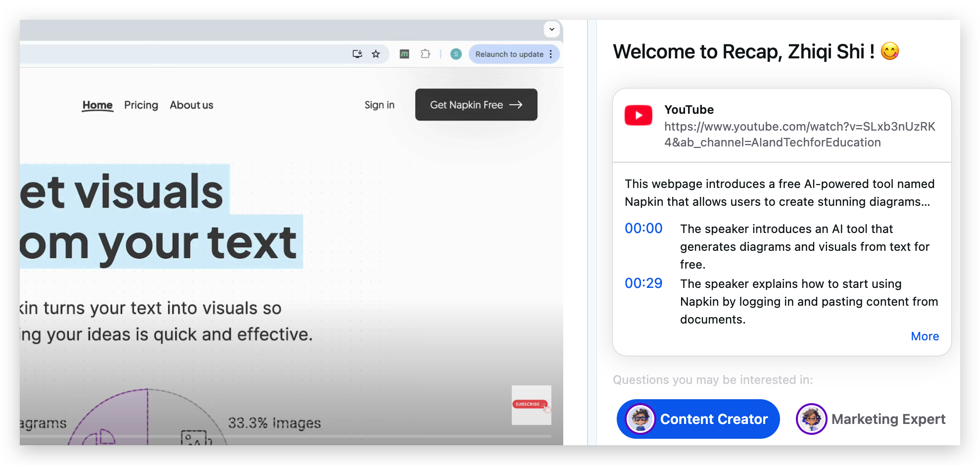Click the red YouTube logo icon
The width and height of the screenshot is (980, 465).
638,115
